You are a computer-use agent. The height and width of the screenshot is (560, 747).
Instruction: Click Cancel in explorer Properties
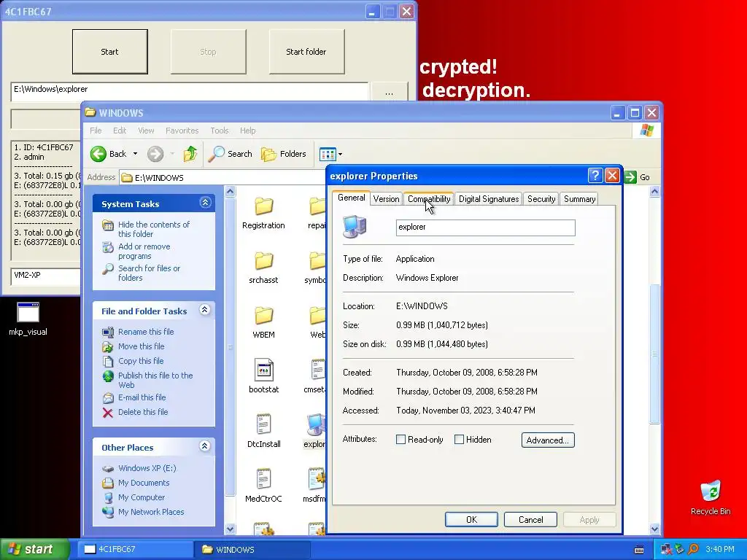click(531, 519)
